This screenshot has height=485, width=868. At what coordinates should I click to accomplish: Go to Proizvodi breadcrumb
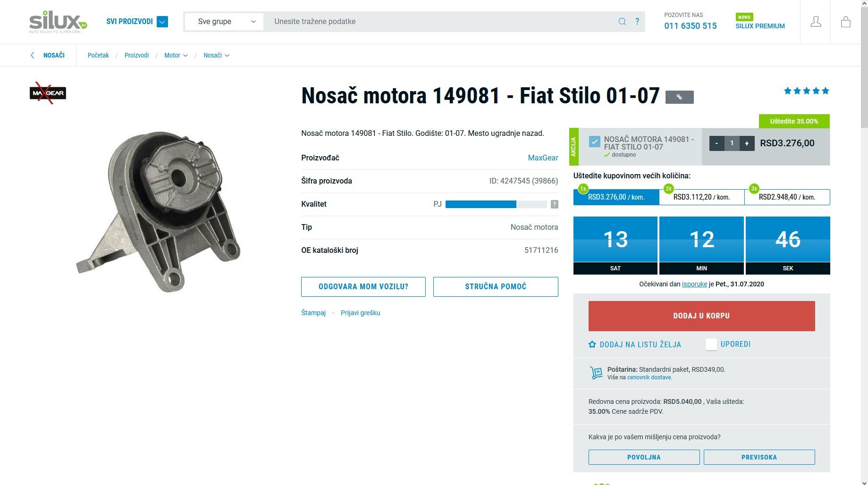click(136, 55)
